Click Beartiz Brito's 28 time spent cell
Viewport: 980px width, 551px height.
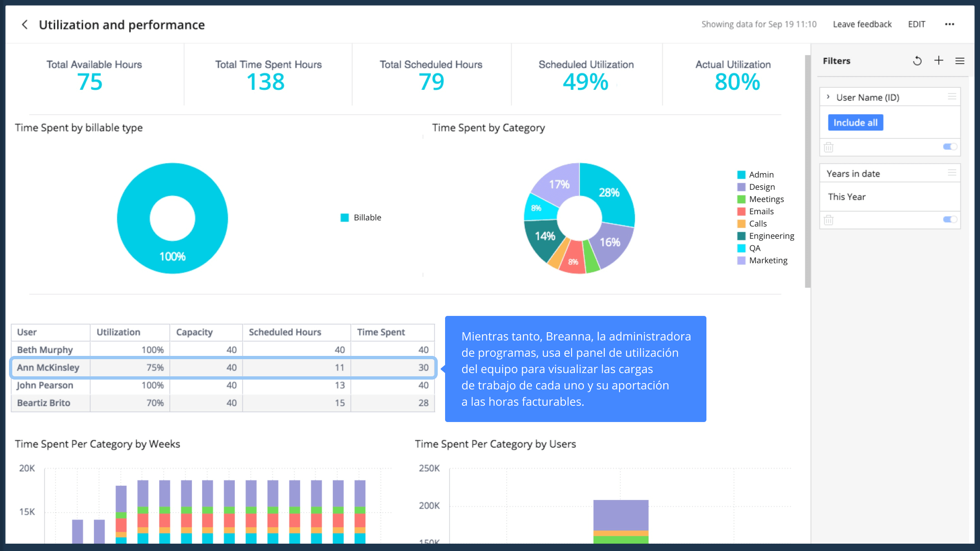[x=393, y=403]
